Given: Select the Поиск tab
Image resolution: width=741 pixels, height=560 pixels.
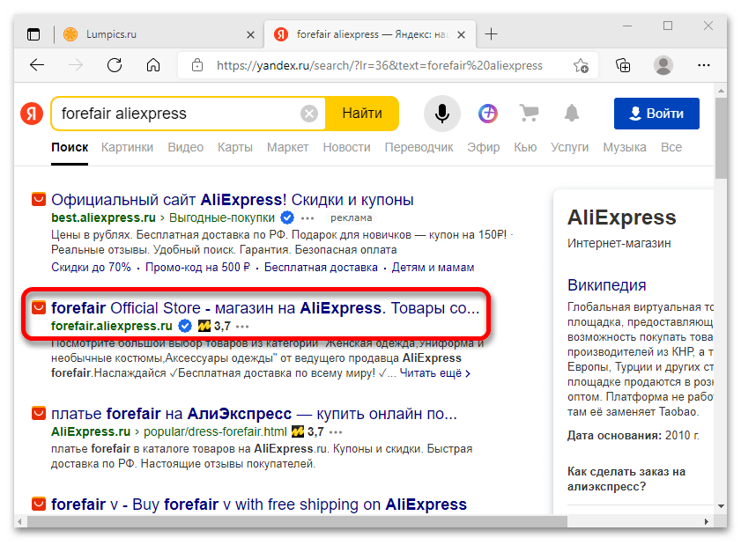Looking at the screenshot, I should click(70, 147).
